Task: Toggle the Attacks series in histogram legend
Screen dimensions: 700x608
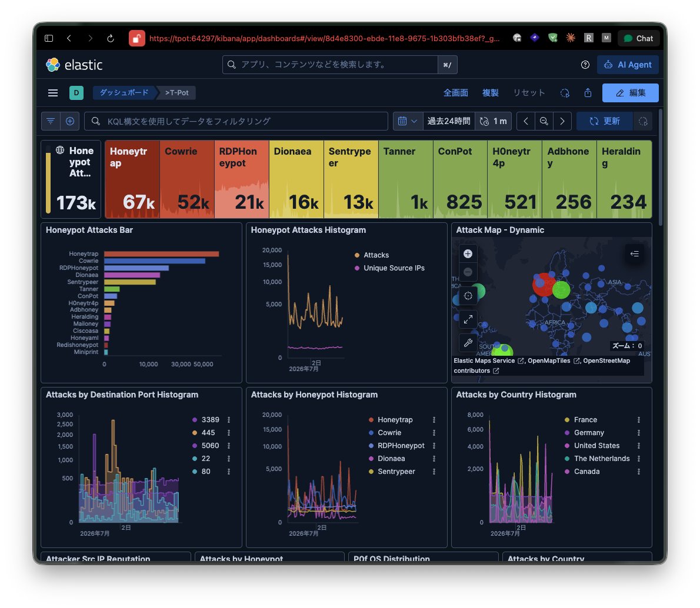Action: (376, 255)
